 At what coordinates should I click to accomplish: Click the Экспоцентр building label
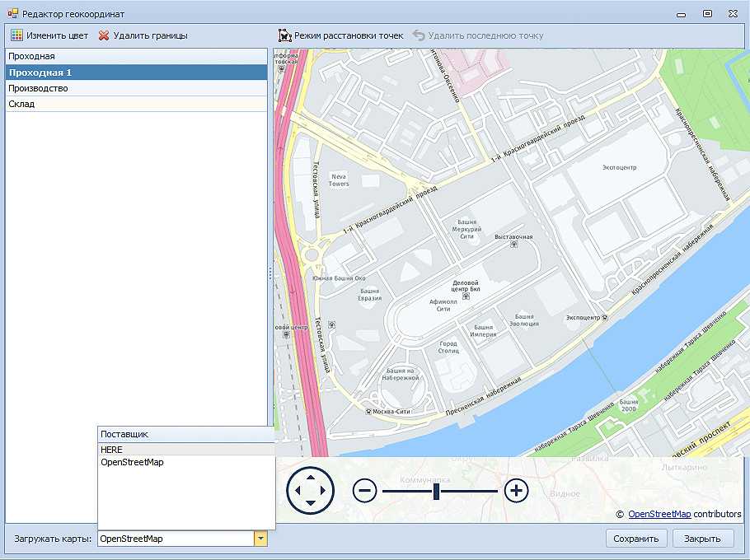pos(620,168)
